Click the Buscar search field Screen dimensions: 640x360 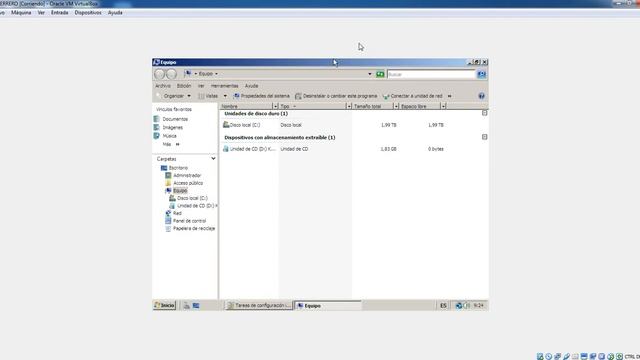point(431,74)
